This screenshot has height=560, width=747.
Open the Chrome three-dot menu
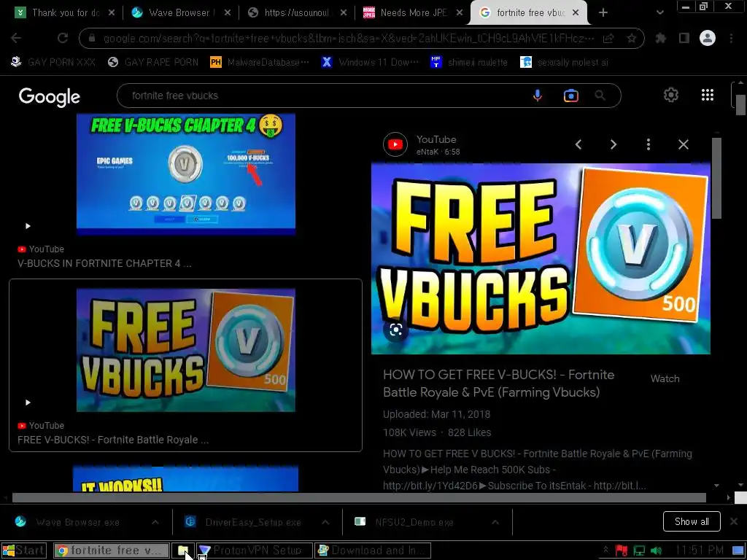click(731, 38)
